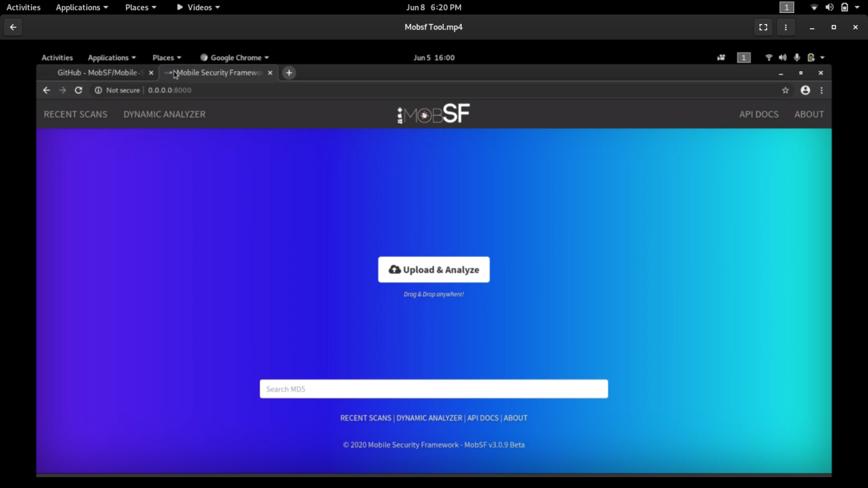Click Activities in the recorded desktop bar
The width and height of the screenshot is (868, 488).
[x=57, y=58]
